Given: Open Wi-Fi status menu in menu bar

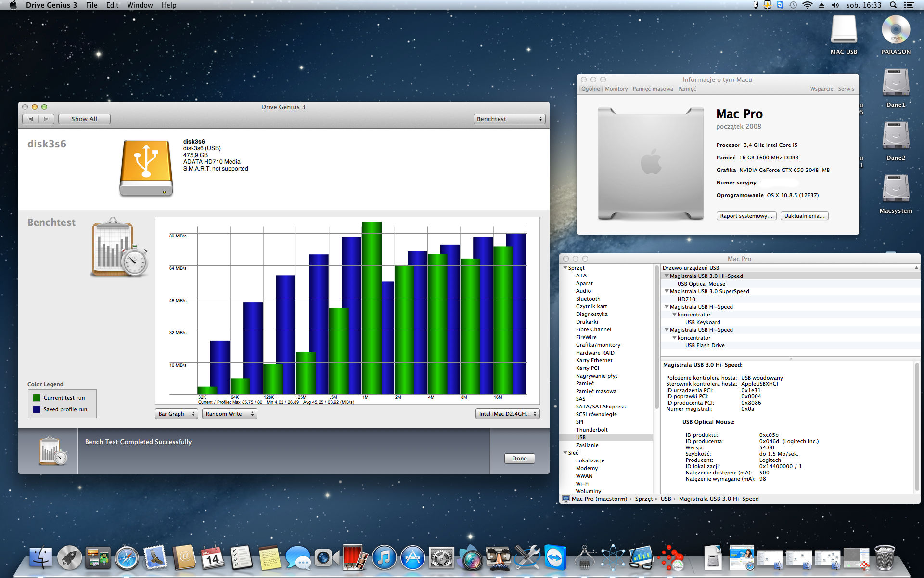Looking at the screenshot, I should click(x=808, y=5).
